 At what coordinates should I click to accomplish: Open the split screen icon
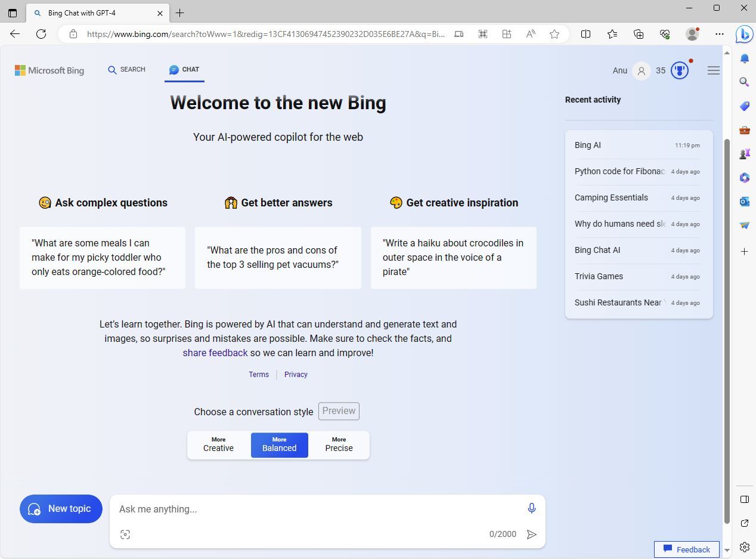586,34
